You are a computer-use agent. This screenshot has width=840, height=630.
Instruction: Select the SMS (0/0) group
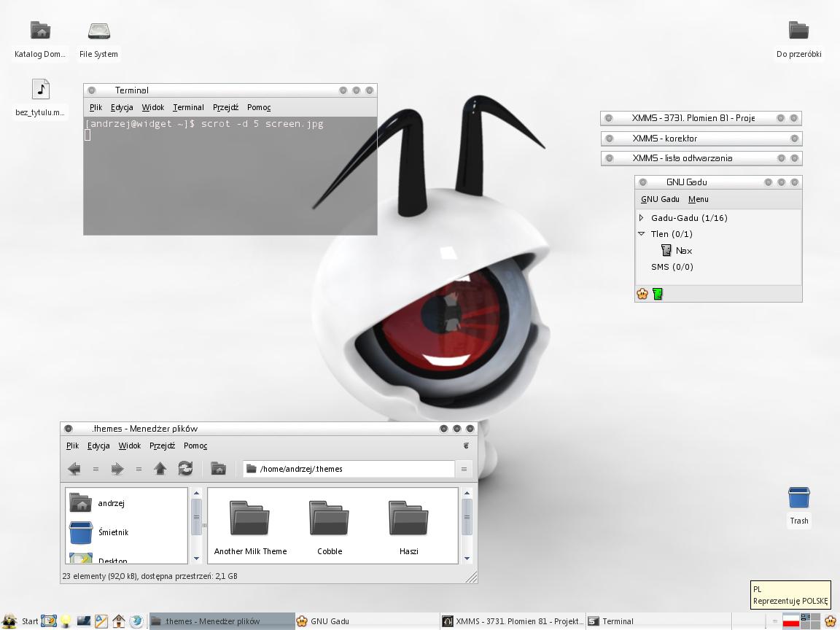(x=672, y=267)
